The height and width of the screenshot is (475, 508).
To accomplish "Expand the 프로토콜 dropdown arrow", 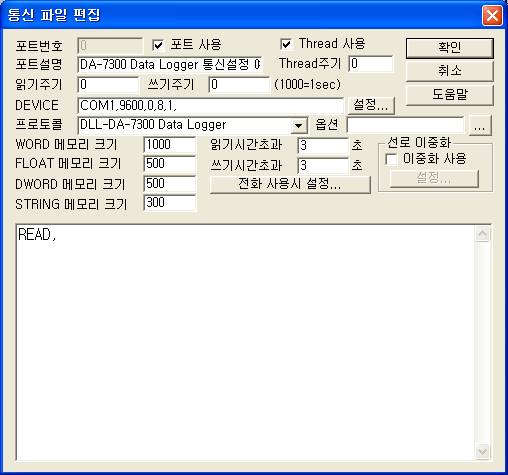I will (x=299, y=125).
